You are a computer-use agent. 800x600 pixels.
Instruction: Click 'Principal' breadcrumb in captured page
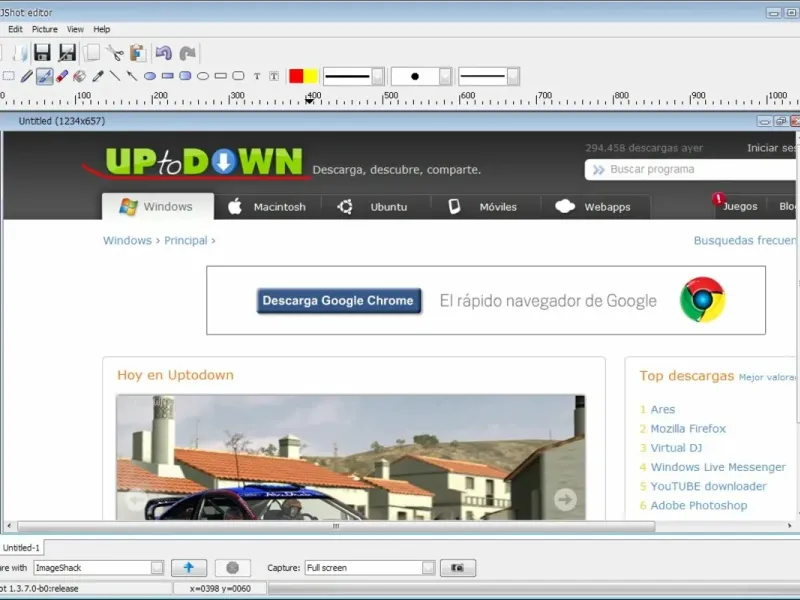[186, 240]
